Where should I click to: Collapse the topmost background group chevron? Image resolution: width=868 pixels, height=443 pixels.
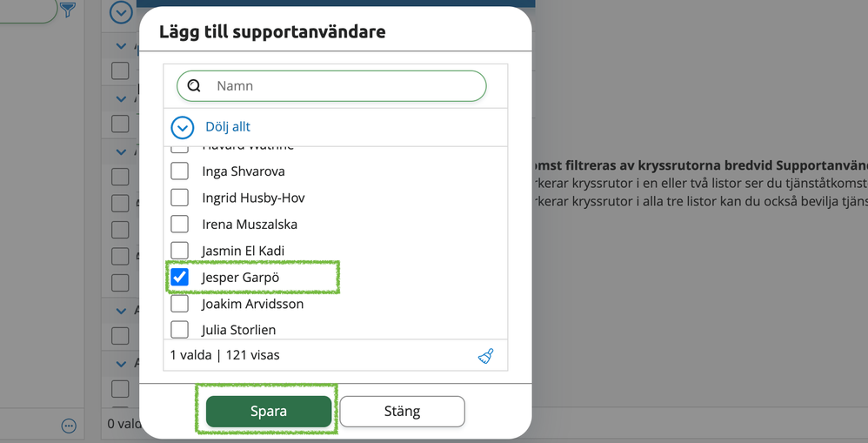(x=121, y=46)
